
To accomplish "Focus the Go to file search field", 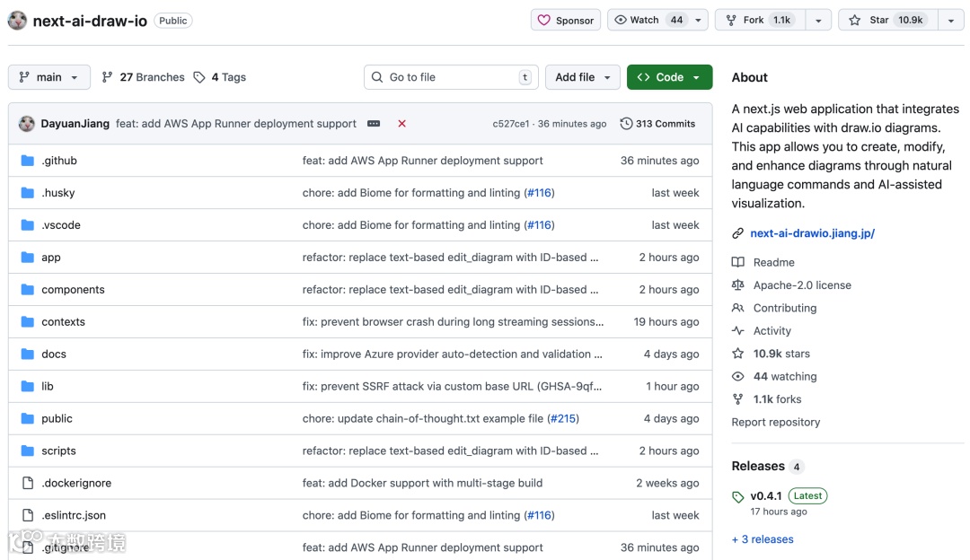I will pyautogui.click(x=449, y=77).
